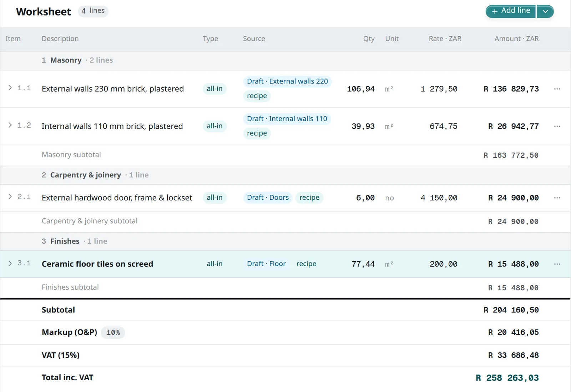Click the recipe chip for Ceramic floor tiles
The image size is (571, 392).
[x=306, y=264]
